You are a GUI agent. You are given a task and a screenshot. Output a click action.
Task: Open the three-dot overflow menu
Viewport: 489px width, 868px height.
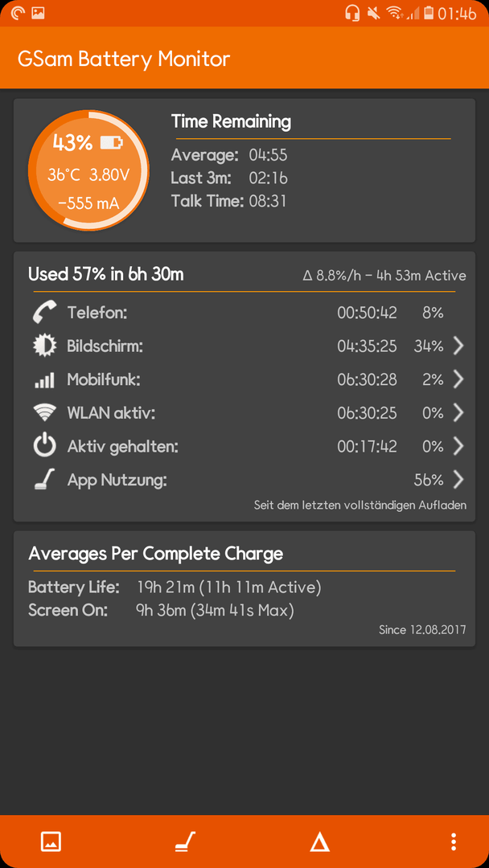point(454,842)
